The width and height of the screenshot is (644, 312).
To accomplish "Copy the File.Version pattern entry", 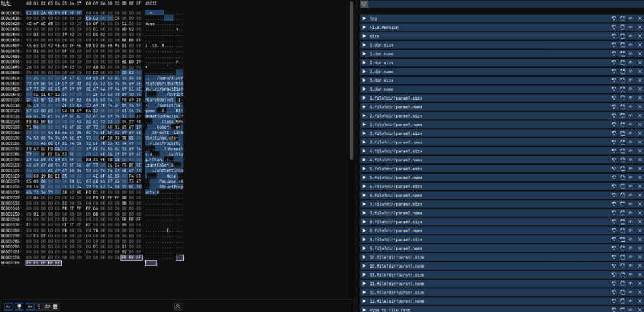I will coord(623,28).
